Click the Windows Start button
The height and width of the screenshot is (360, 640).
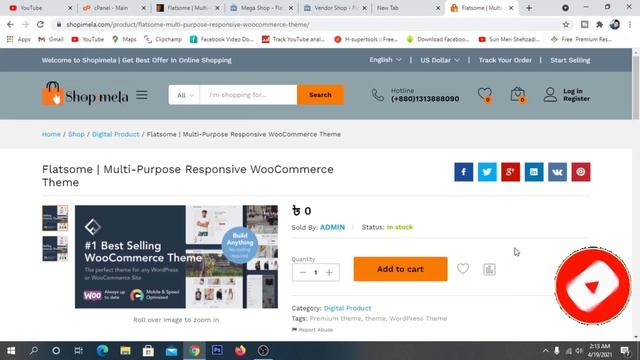click(11, 351)
